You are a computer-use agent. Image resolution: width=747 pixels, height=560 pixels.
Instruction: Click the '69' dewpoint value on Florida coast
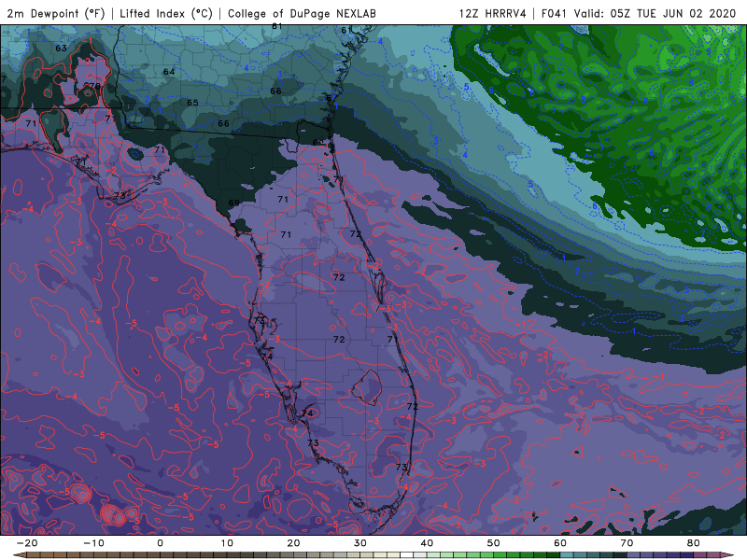click(234, 203)
